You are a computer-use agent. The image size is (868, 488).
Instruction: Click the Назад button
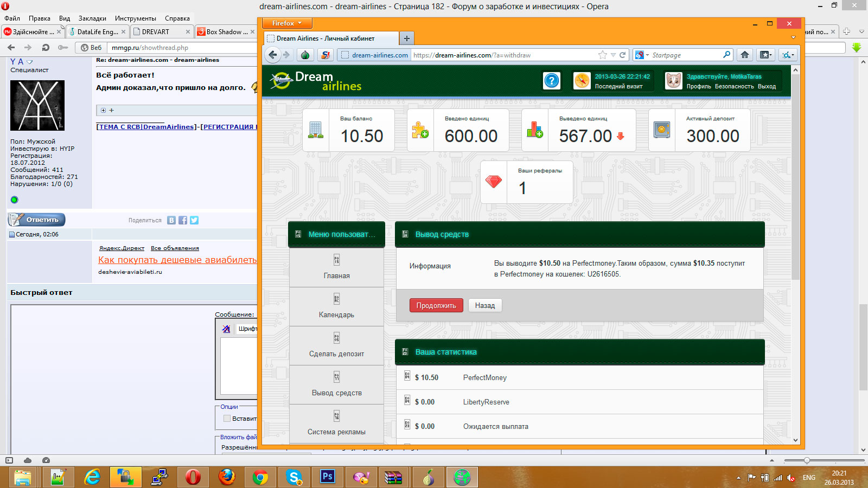point(484,305)
